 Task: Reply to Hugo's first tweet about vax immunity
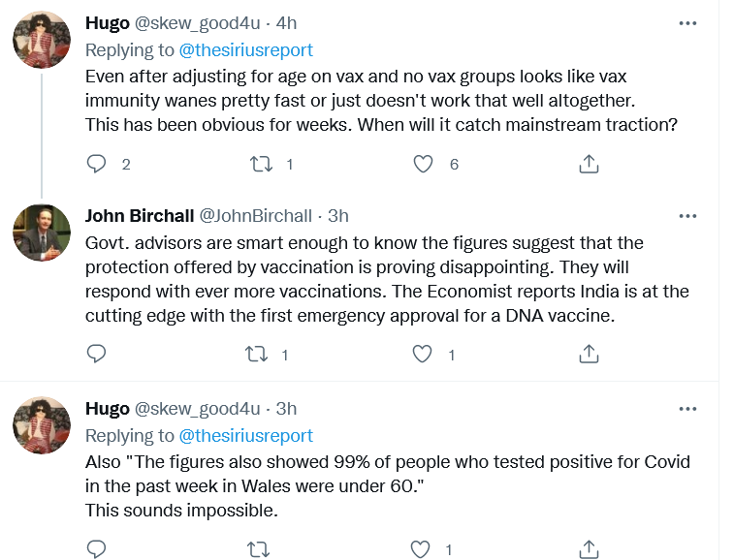[97, 165]
